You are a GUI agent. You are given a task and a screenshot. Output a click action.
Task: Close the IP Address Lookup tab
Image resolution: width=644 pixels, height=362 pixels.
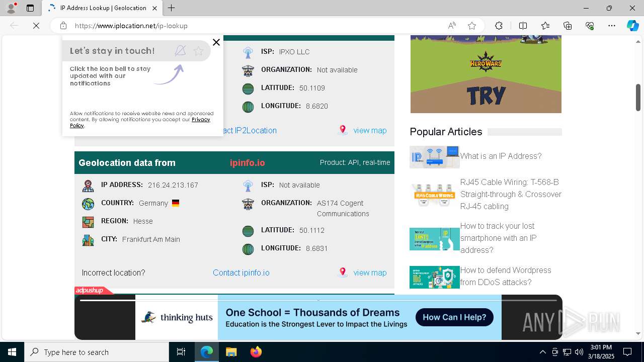pos(154,8)
